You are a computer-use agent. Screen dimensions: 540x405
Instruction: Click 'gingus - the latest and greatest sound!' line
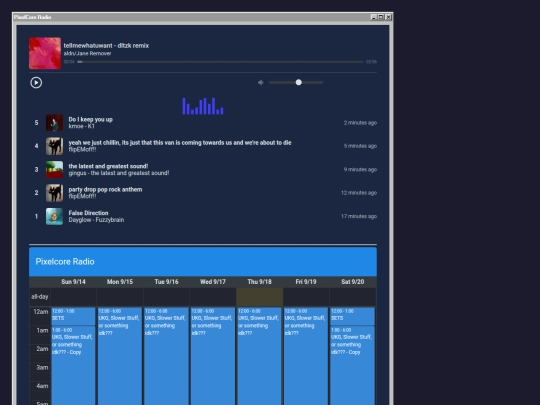tap(119, 173)
